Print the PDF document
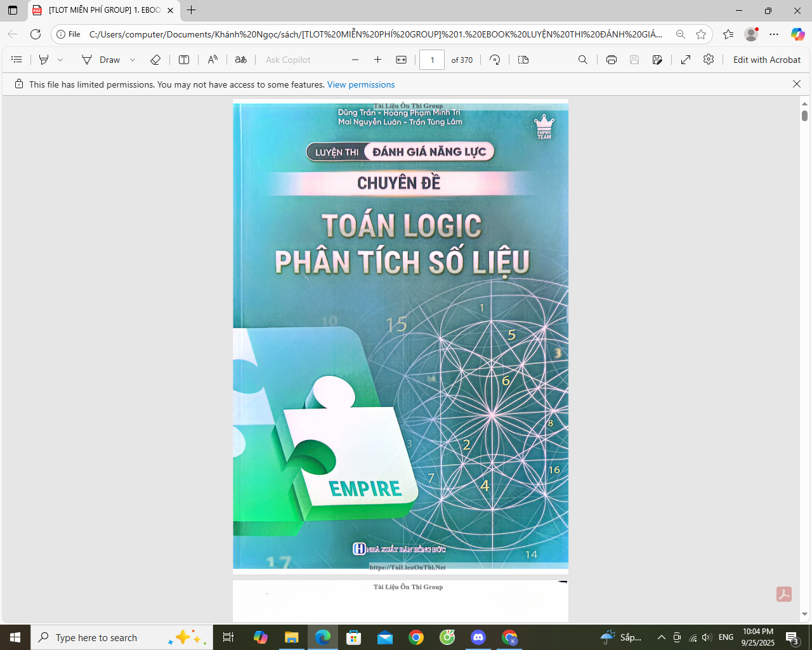This screenshot has width=812, height=650. click(611, 60)
